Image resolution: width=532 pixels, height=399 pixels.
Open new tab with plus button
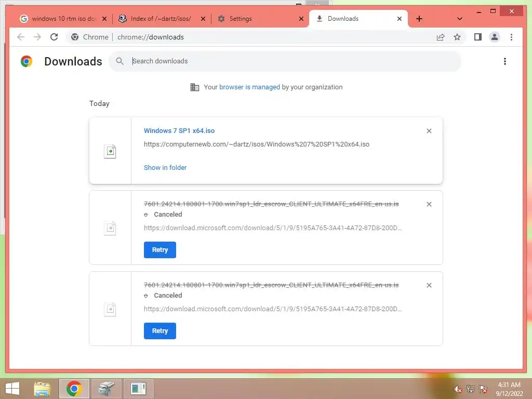point(419,19)
